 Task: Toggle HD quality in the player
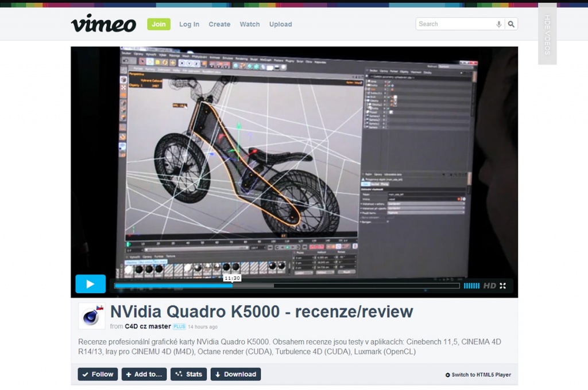489,286
